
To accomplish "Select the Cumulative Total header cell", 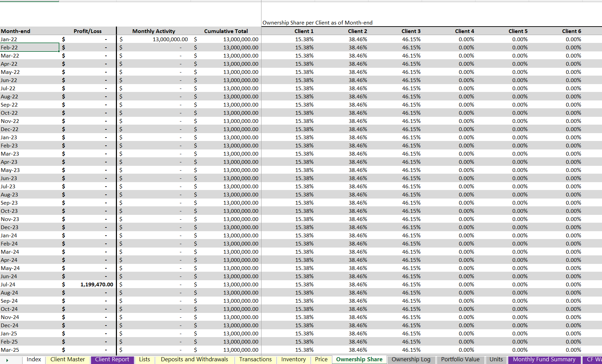I will 226,31.
